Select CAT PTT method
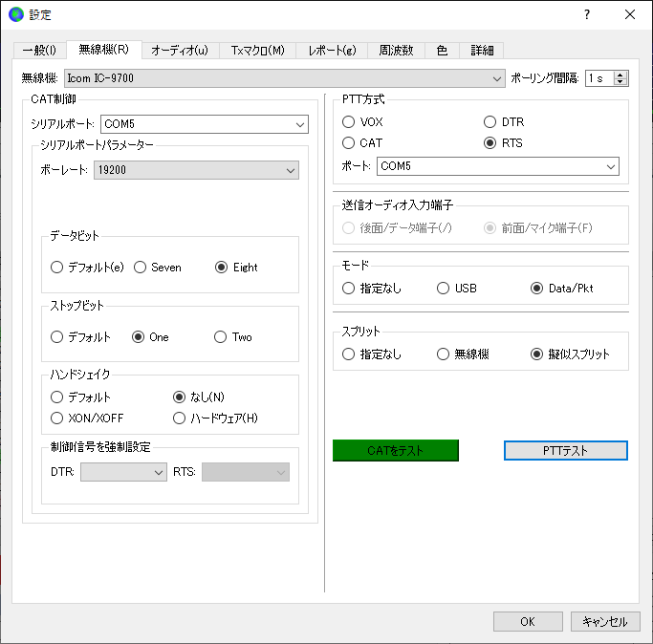Viewport: 653px width, 644px height. click(362, 142)
